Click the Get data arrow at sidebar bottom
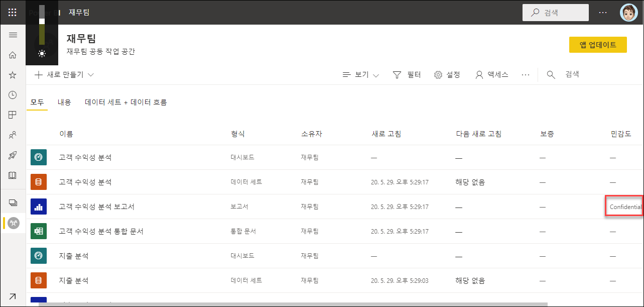Image resolution: width=644 pixels, height=307 pixels. pos(12,296)
